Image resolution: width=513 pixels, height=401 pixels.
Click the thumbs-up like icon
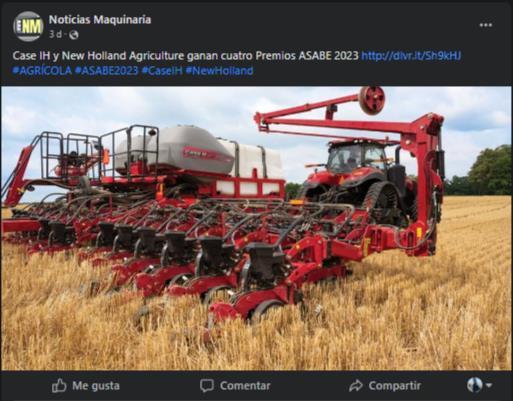(59, 386)
